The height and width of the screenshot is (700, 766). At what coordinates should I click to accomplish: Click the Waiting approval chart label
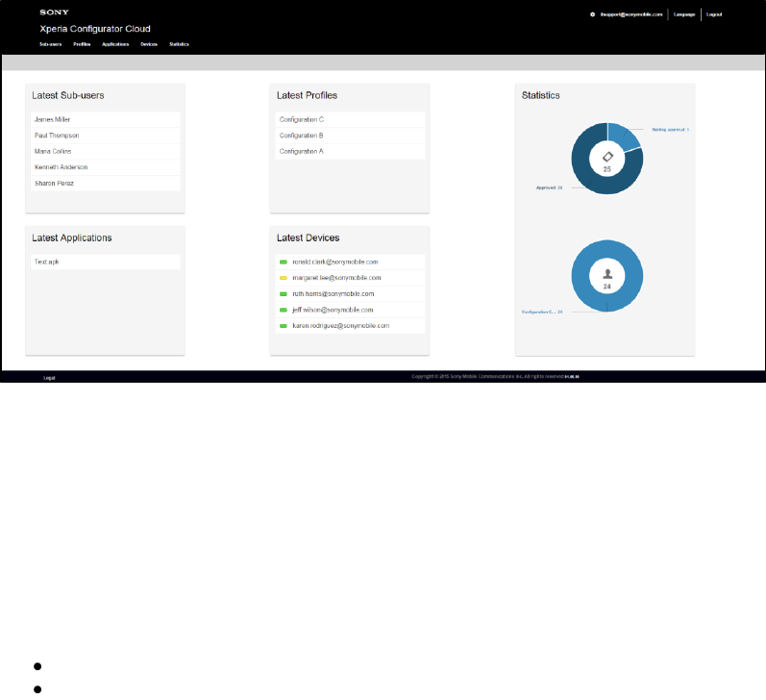pyautogui.click(x=670, y=130)
